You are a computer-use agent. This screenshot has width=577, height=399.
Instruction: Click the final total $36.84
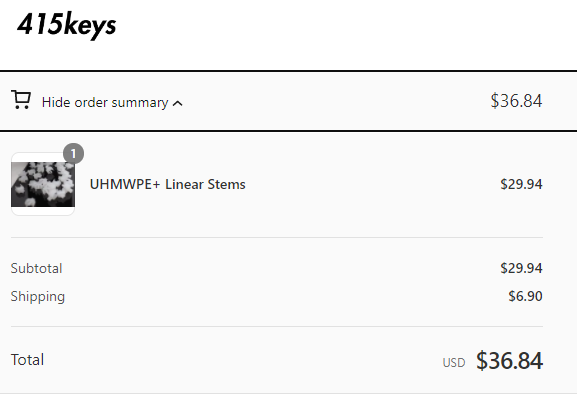[509, 360]
